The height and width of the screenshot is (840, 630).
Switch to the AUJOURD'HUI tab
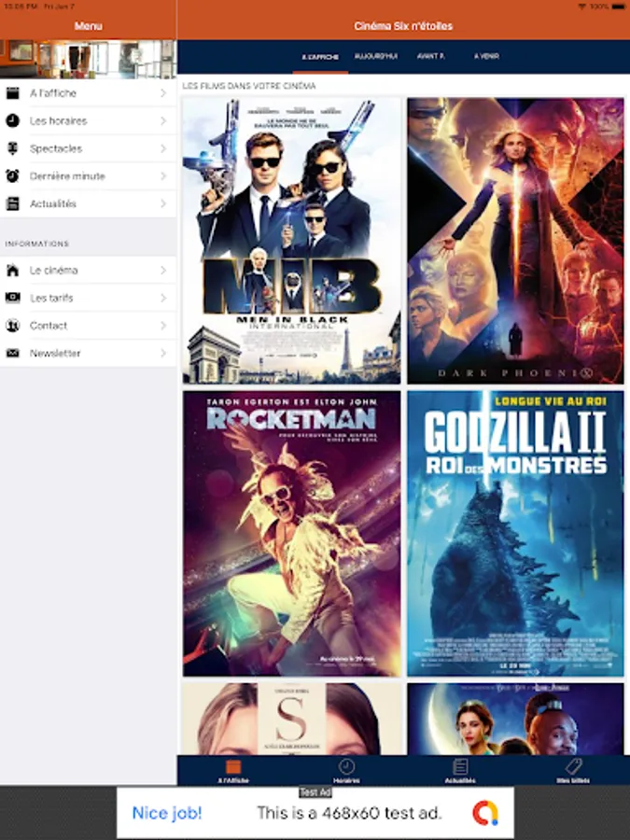pyautogui.click(x=376, y=56)
